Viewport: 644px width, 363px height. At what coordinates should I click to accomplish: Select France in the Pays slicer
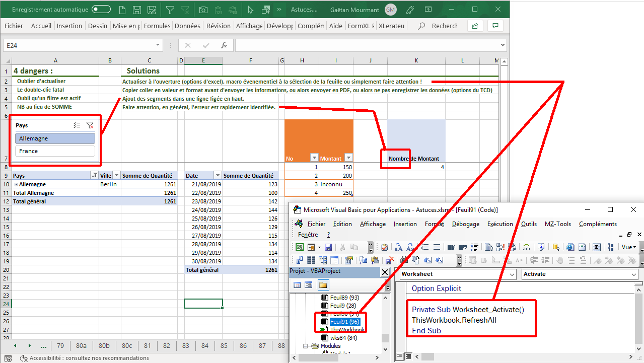tap(55, 151)
